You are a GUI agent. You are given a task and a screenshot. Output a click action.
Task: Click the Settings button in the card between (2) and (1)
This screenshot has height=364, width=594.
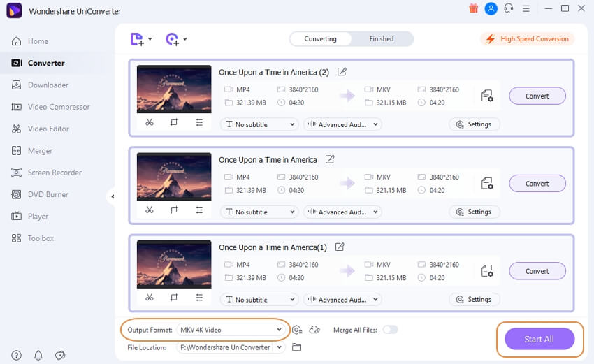pos(475,212)
